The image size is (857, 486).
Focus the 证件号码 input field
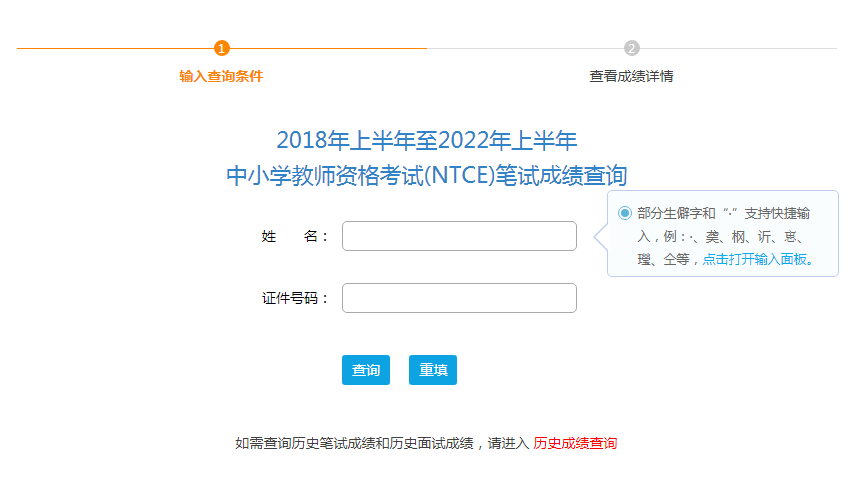point(459,298)
